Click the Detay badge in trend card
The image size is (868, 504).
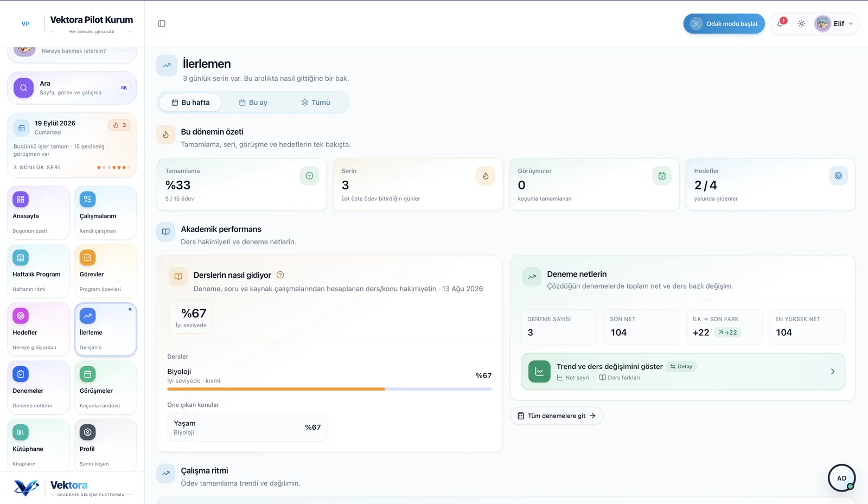coord(681,367)
